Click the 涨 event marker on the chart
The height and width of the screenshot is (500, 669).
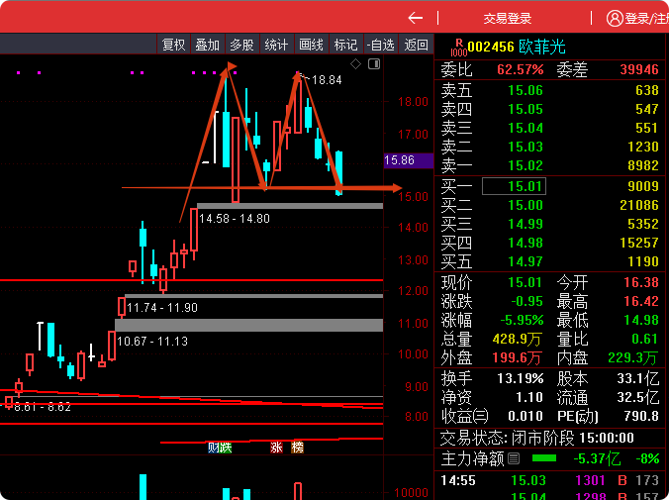point(276,448)
